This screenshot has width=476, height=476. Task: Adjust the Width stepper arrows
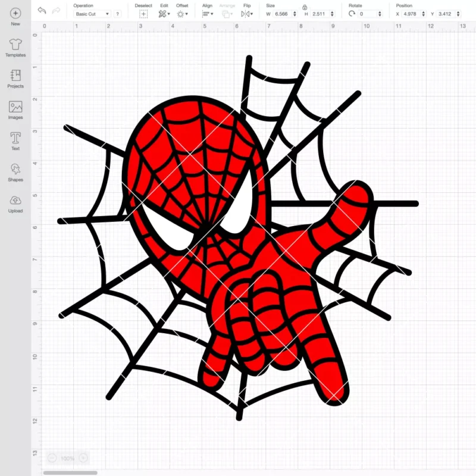click(x=295, y=14)
